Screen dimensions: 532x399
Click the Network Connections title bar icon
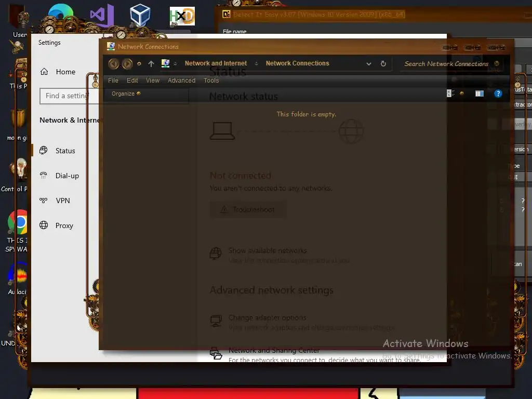click(111, 46)
